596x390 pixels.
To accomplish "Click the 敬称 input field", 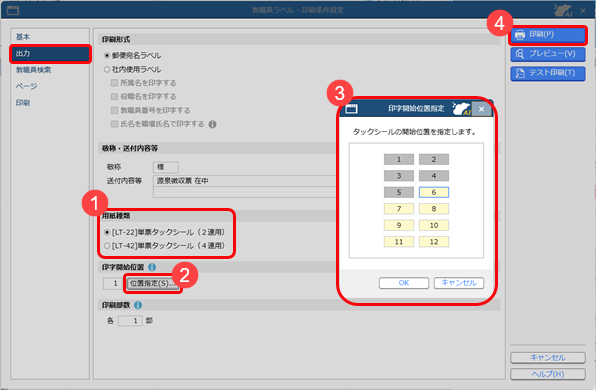I will 166,167.
